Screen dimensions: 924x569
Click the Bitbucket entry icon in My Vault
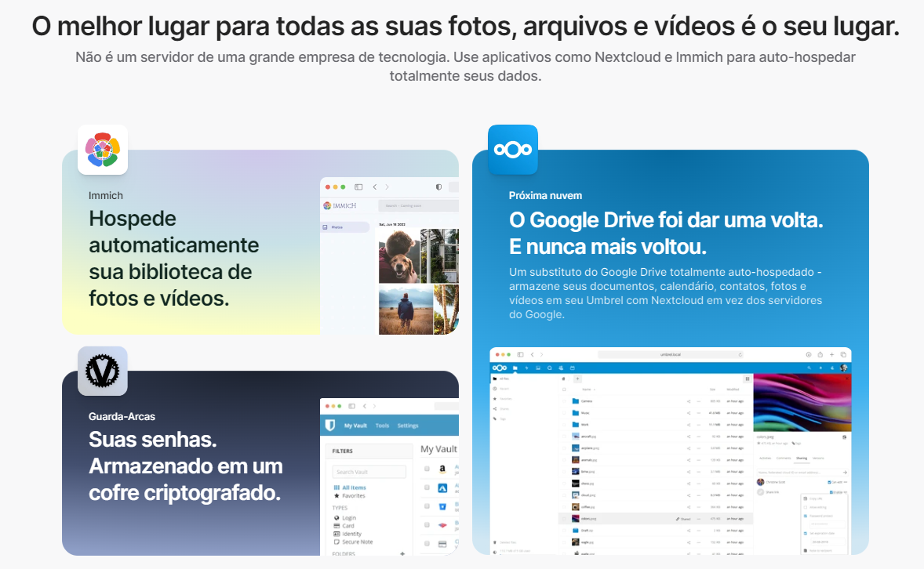(x=442, y=506)
